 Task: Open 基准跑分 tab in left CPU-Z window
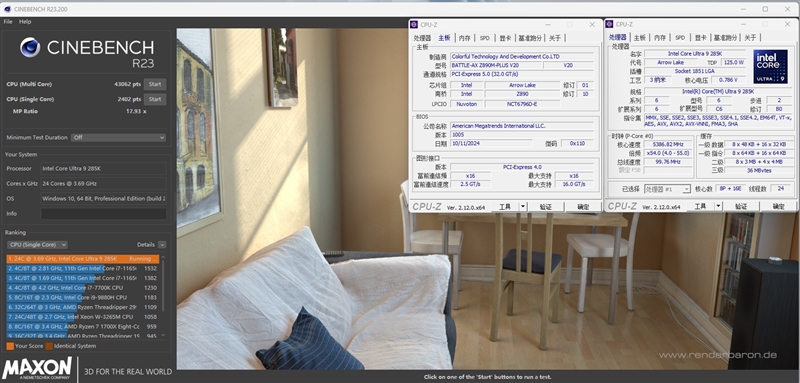(x=530, y=38)
